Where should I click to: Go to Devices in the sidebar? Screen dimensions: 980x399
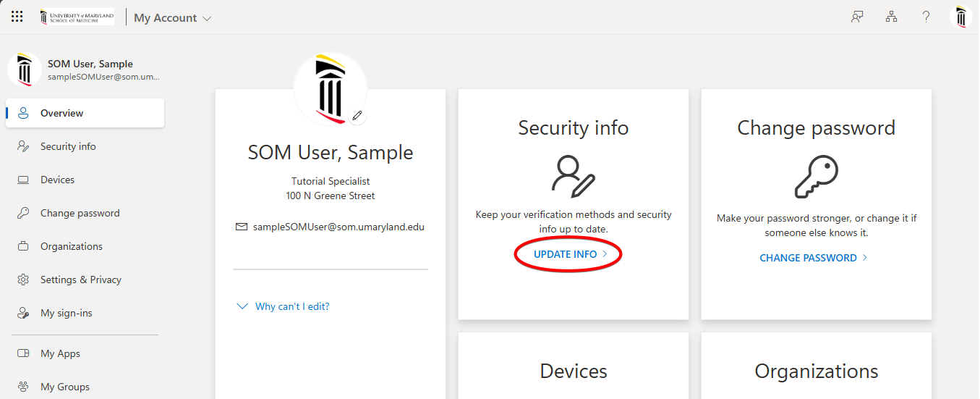(57, 180)
